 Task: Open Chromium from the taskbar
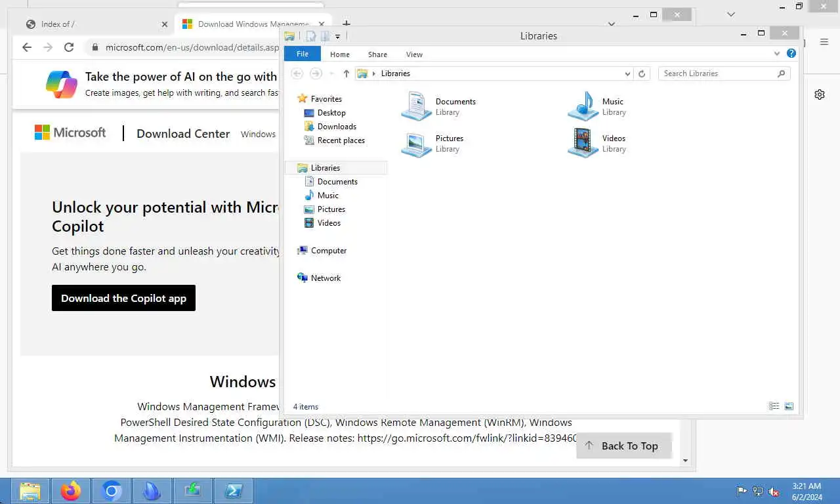(112, 491)
